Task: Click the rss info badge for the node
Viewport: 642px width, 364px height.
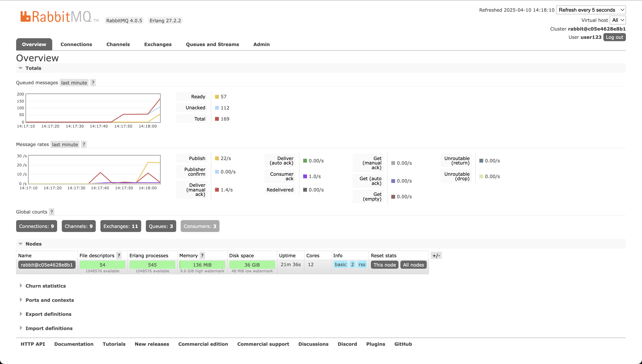Action: coord(362,264)
